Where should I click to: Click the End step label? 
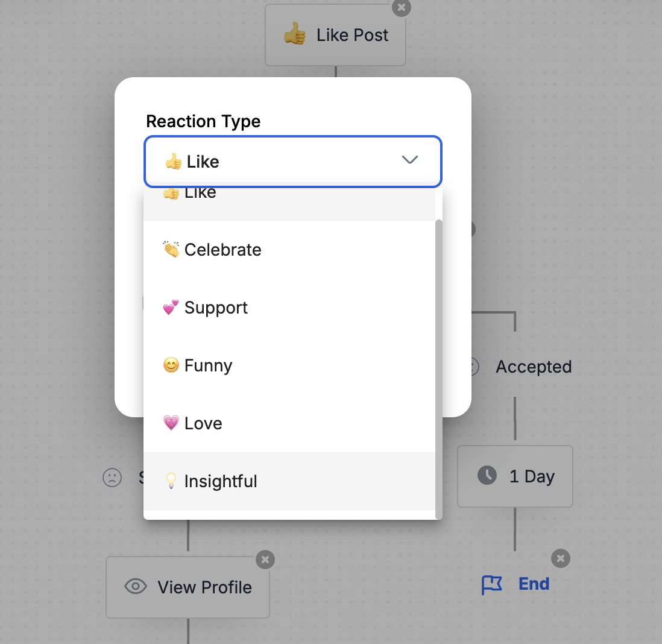point(534,584)
